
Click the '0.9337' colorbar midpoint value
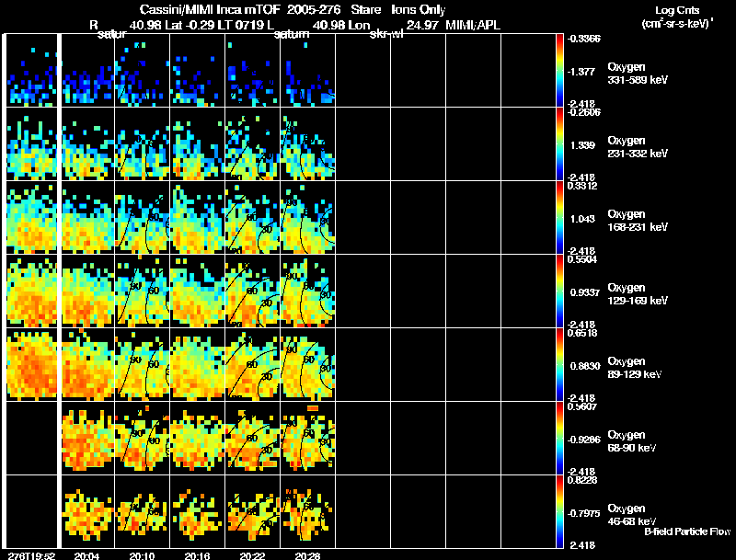click(585, 292)
